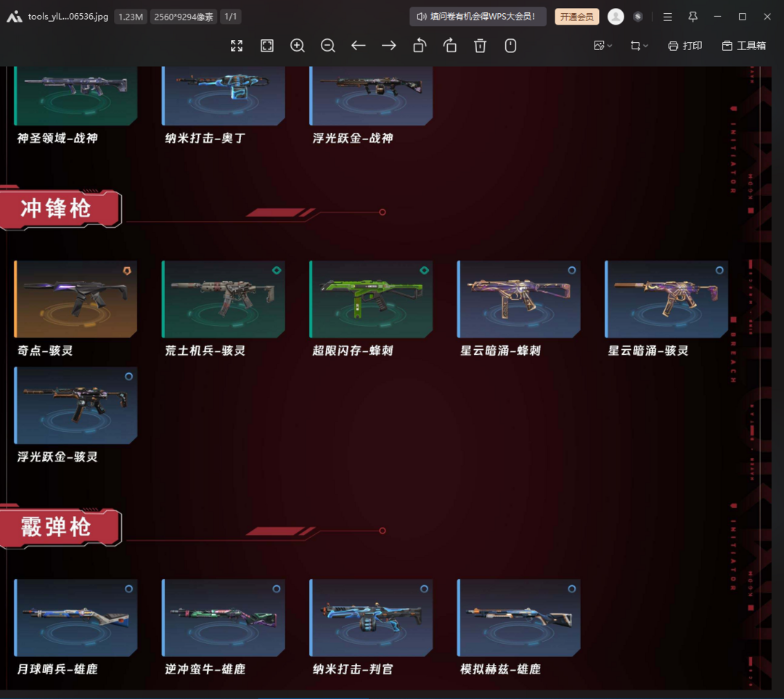Rotate the image counterclockwise
The image size is (784, 699).
(x=420, y=46)
